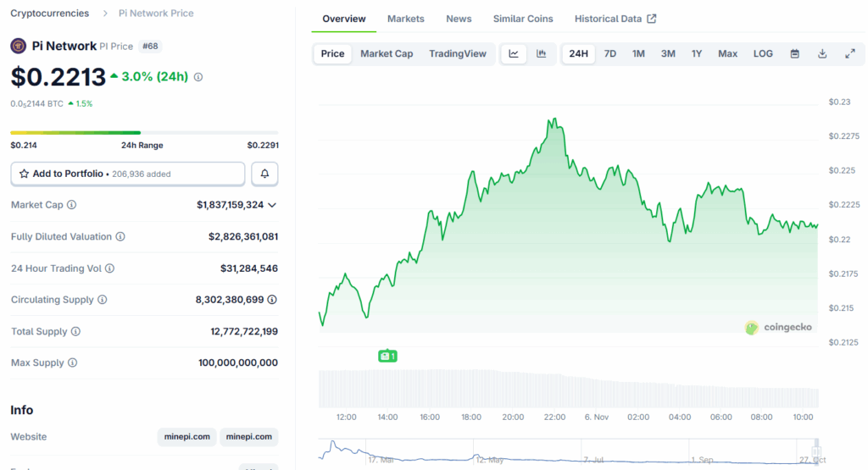Open external link icon beside Historical Data

(x=652, y=19)
